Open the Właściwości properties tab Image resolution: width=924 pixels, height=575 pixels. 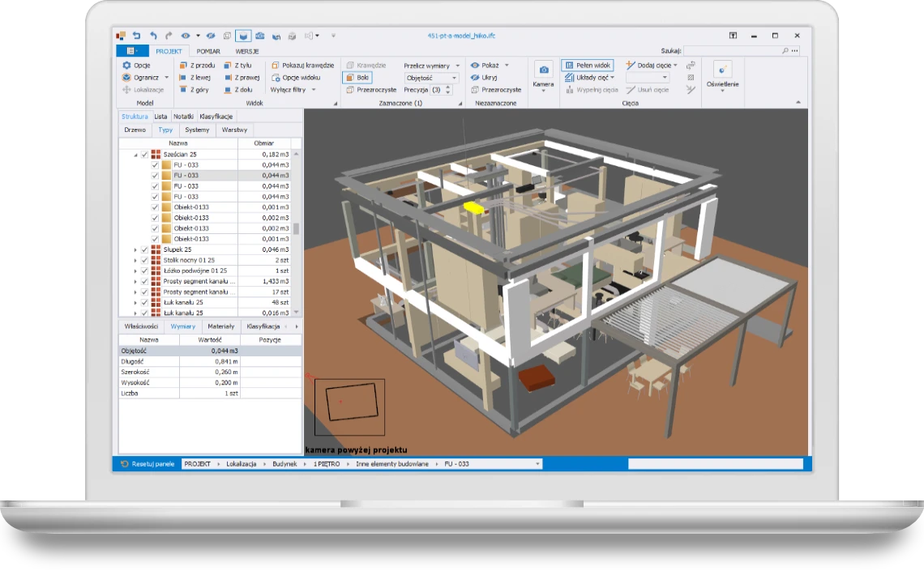tap(141, 326)
